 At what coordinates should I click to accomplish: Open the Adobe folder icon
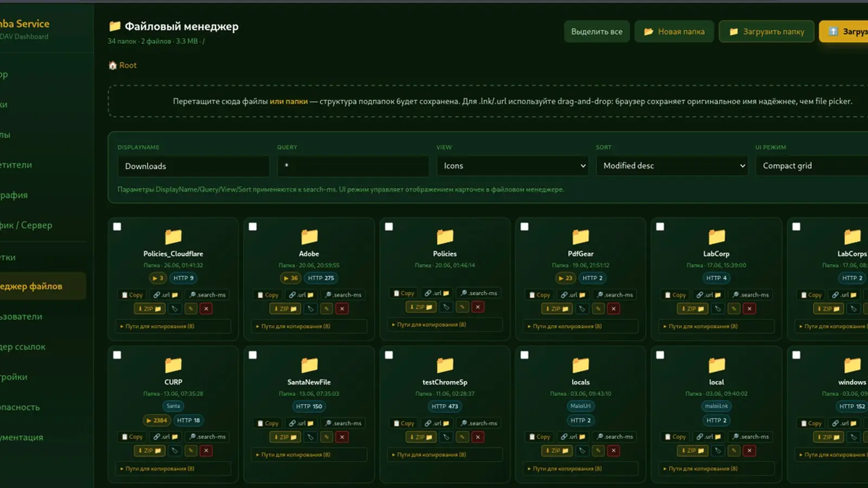coord(309,236)
